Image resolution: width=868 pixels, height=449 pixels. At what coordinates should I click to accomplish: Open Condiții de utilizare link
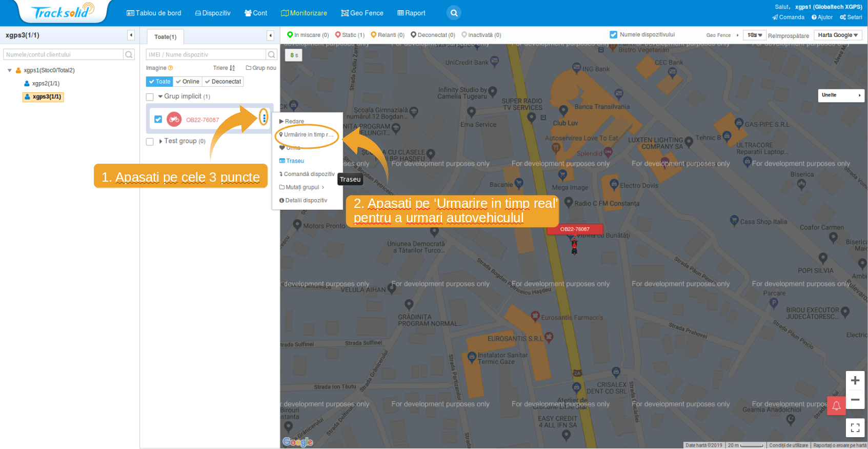pyautogui.click(x=788, y=445)
